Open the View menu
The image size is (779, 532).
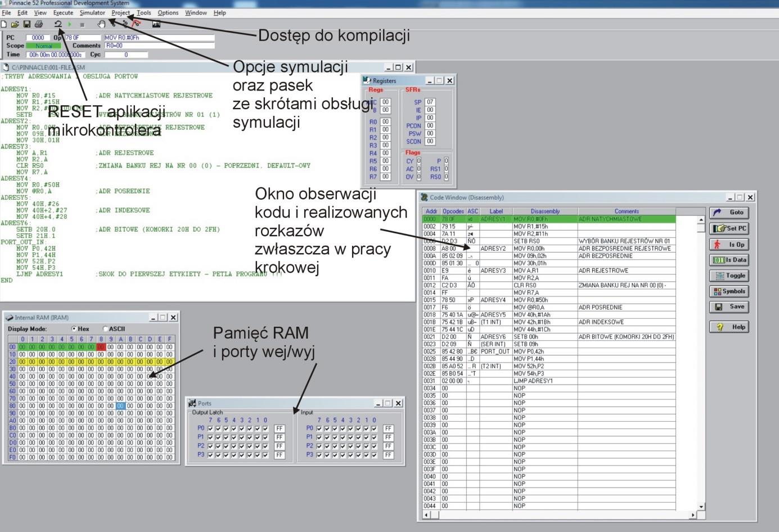coord(40,12)
